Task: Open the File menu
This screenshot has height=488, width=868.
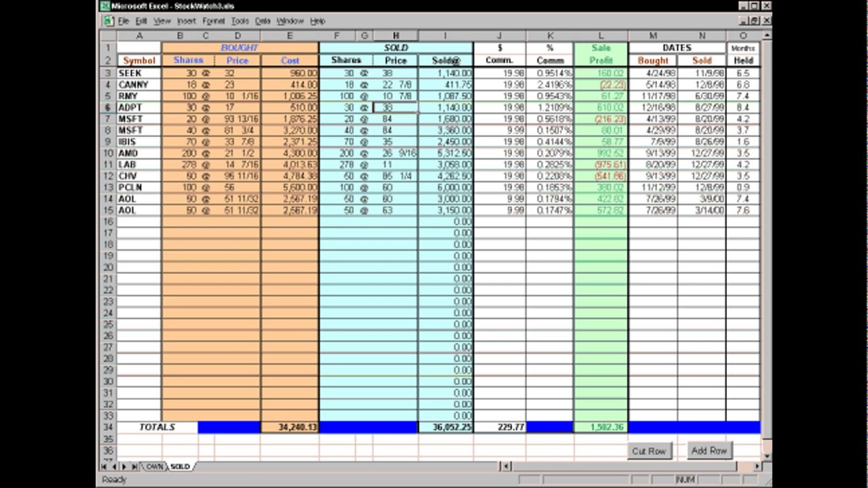Action: click(123, 21)
